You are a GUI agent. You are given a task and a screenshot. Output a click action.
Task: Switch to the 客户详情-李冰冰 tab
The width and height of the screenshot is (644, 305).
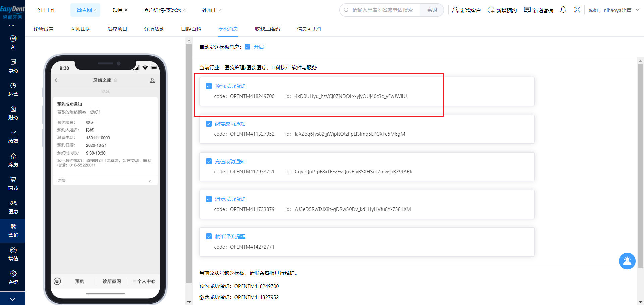[x=162, y=10]
